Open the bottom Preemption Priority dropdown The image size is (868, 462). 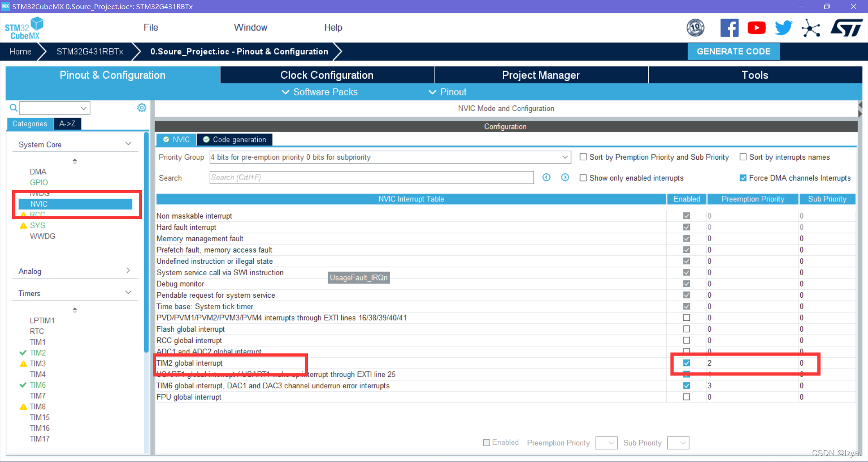click(x=606, y=443)
